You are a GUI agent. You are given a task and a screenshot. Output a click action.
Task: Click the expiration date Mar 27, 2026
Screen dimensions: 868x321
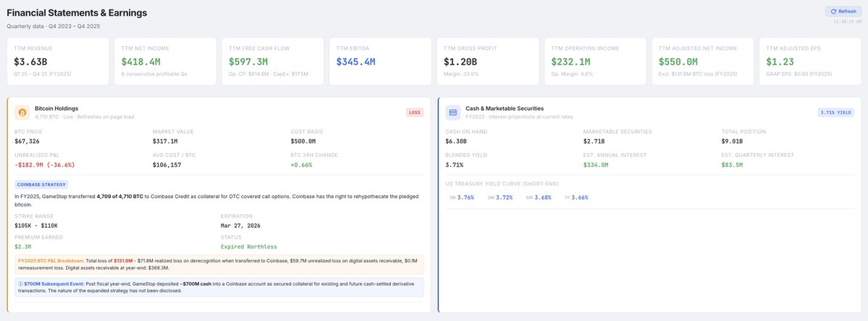tap(240, 226)
